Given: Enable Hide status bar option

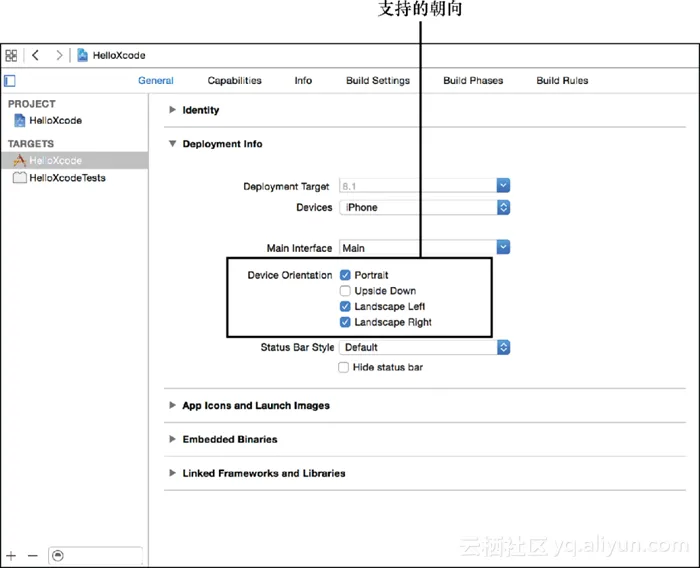Looking at the screenshot, I should (343, 367).
